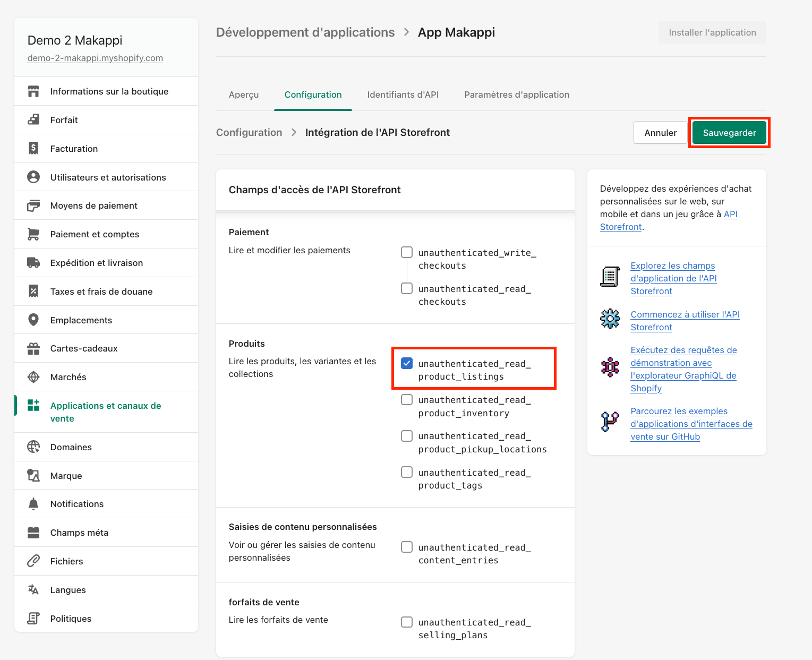The height and width of the screenshot is (660, 812).
Task: Click the Expédition et livraison truck icon
Action: coord(33,263)
